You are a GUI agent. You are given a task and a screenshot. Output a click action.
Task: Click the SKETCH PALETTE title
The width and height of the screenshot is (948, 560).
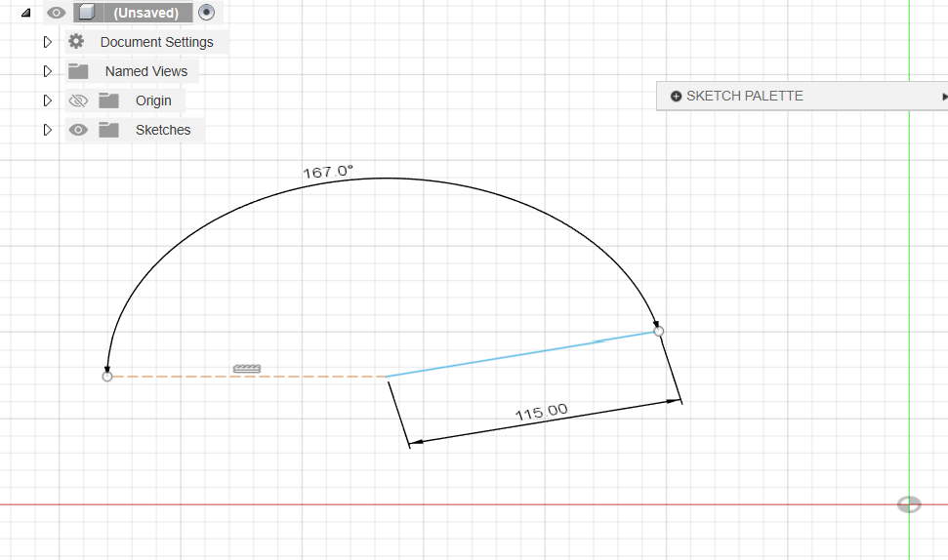(745, 96)
